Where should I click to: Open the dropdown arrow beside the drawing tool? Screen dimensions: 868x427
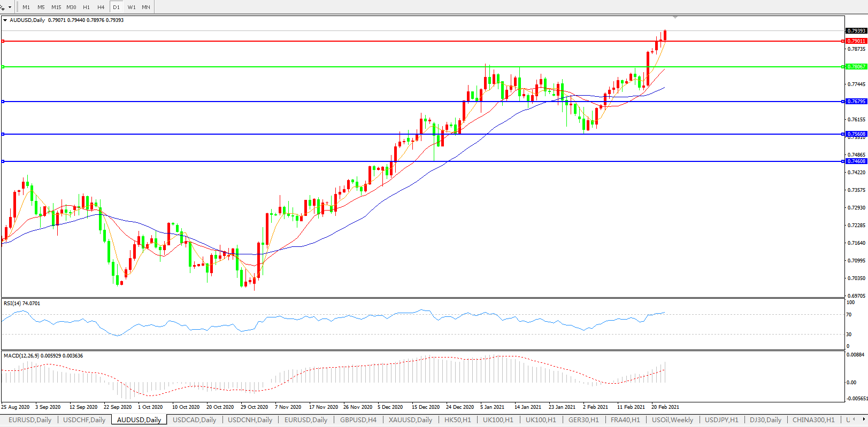[10, 7]
